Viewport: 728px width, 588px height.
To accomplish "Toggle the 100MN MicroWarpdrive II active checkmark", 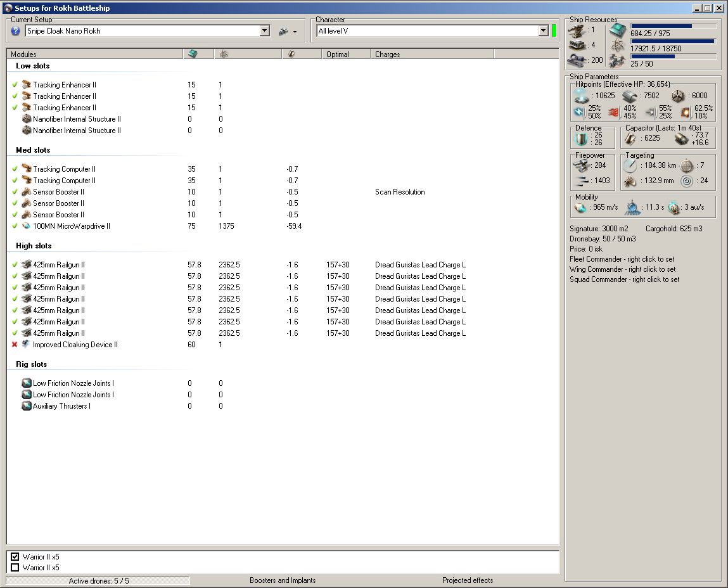I will coord(15,226).
